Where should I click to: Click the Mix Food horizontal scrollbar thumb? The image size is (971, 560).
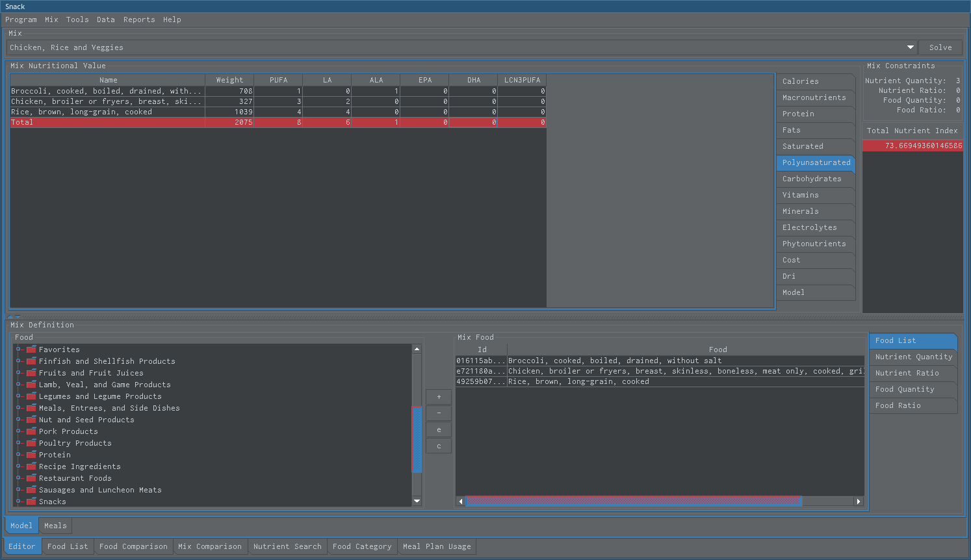click(x=634, y=501)
